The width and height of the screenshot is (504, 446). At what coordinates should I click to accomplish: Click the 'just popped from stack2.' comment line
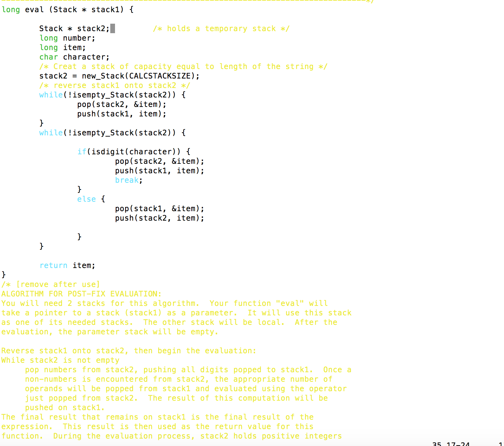point(176,398)
